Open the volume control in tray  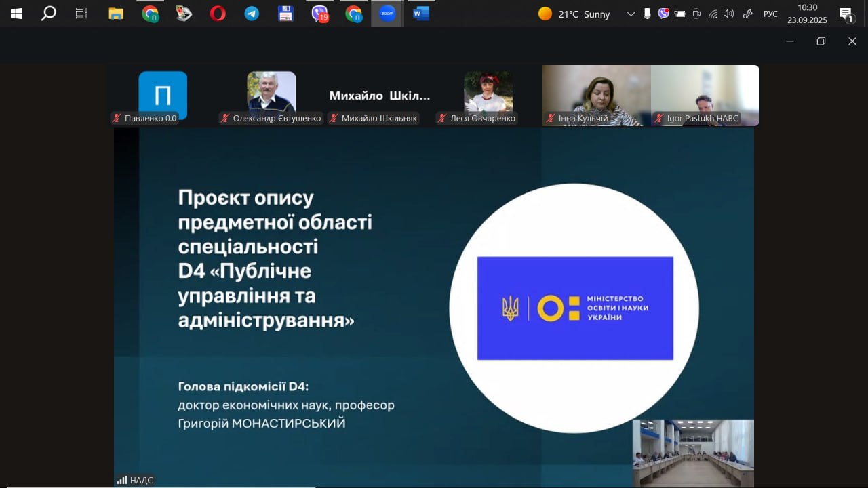729,14
